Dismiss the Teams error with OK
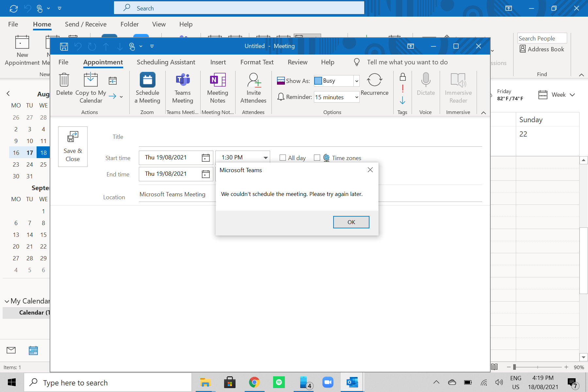 (x=351, y=222)
